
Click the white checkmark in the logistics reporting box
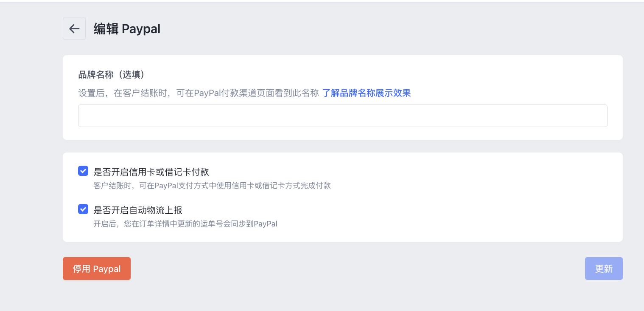pos(83,209)
